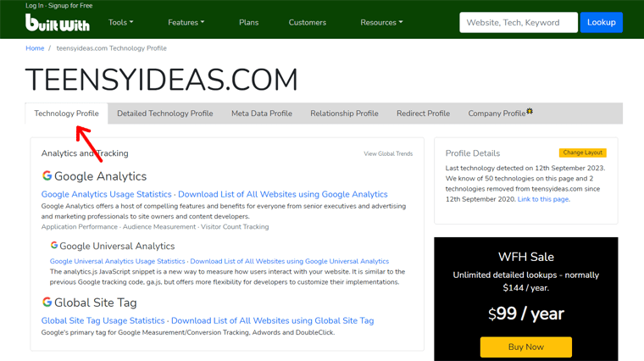This screenshot has width=644, height=361.
Task: Expand the Resources dropdown menu
Action: [x=381, y=23]
